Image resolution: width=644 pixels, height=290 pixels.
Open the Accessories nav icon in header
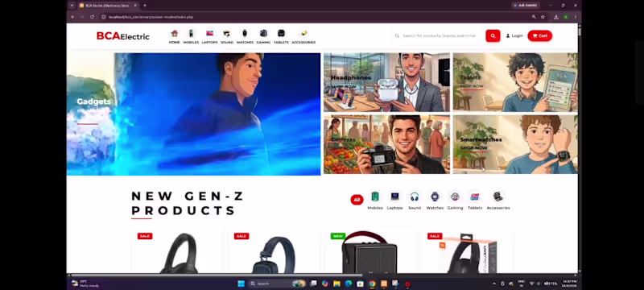303,36
